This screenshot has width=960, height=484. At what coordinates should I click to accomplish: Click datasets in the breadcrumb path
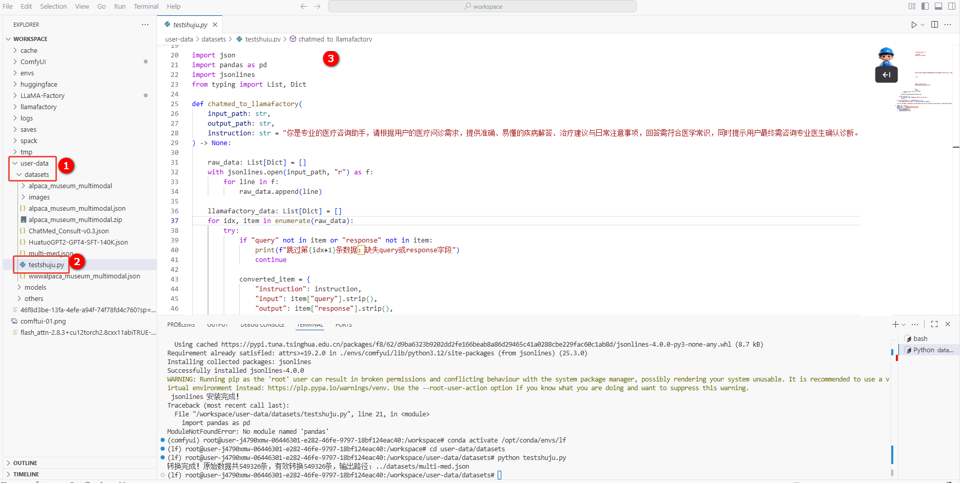pos(214,40)
